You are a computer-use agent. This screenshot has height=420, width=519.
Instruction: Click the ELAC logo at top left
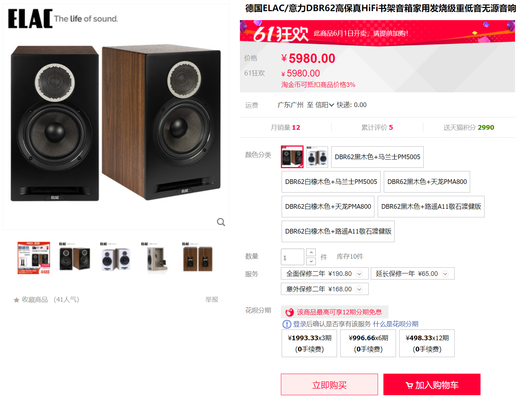point(30,19)
